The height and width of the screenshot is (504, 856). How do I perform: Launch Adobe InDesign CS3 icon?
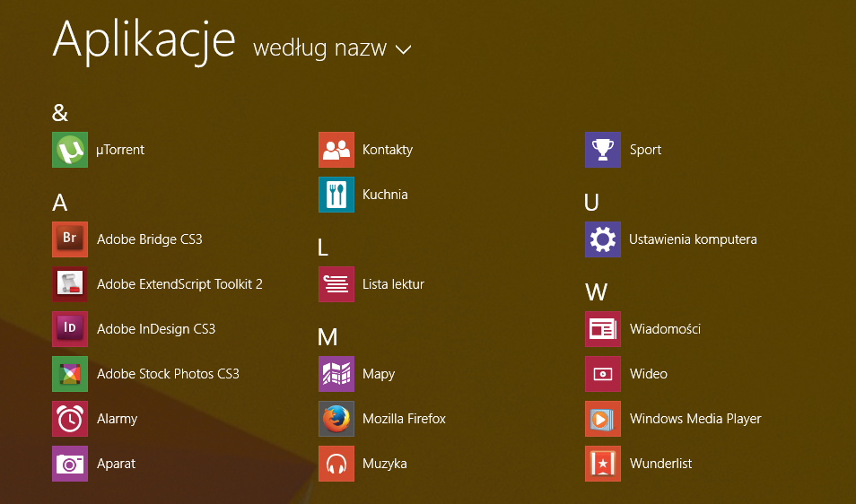click(70, 329)
